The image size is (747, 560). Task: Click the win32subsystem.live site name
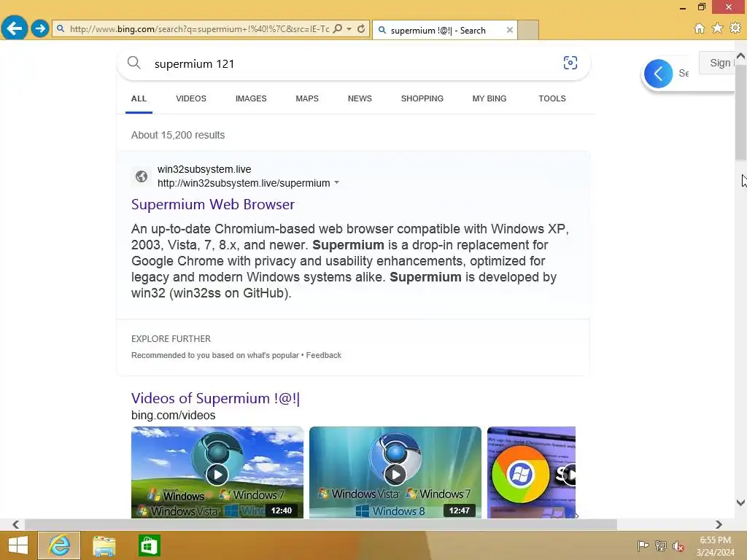click(x=204, y=169)
